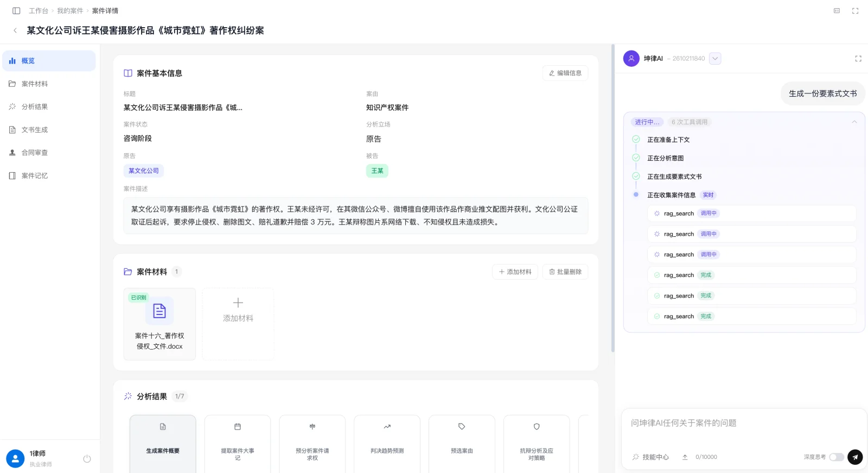Screen dimensions: 868x473
Task: Click the 坤律AI avatar icon
Action: point(631,59)
